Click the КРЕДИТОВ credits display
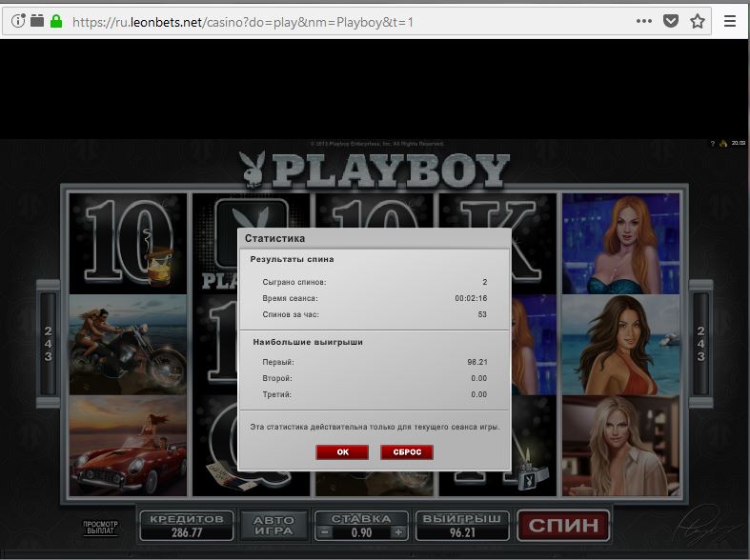 (x=187, y=526)
